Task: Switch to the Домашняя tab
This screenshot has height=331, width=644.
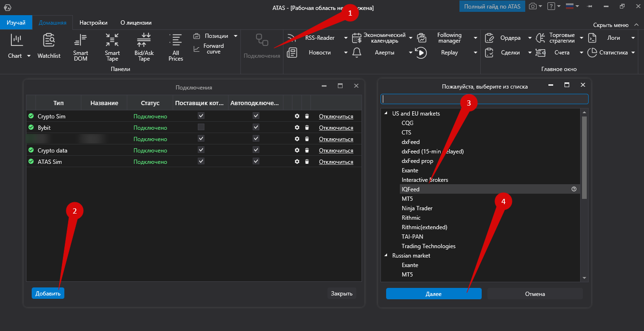Action: (x=53, y=22)
